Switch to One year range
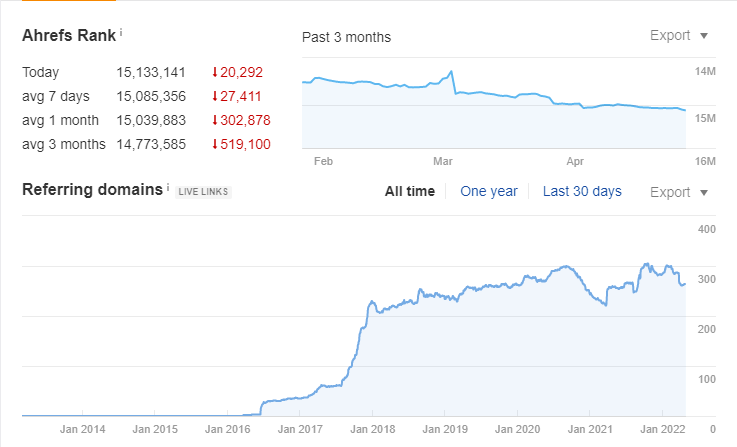737x447 pixels. 489,191
